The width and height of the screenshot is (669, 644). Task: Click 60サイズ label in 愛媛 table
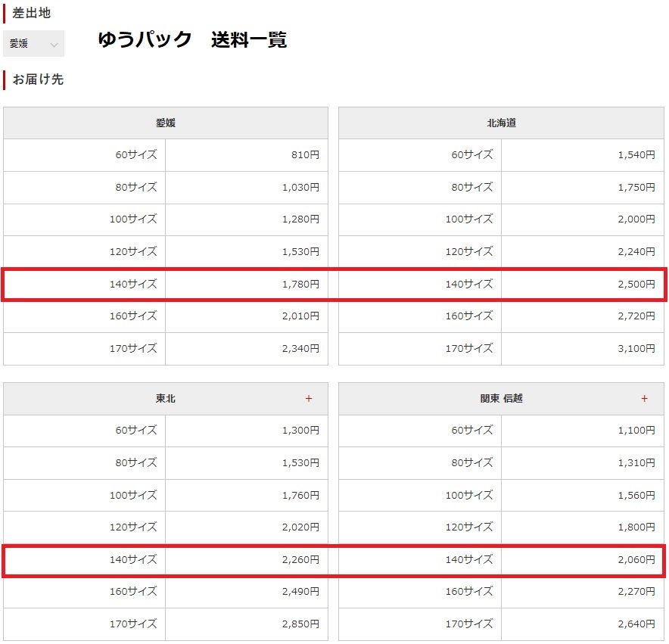pyautogui.click(x=136, y=154)
